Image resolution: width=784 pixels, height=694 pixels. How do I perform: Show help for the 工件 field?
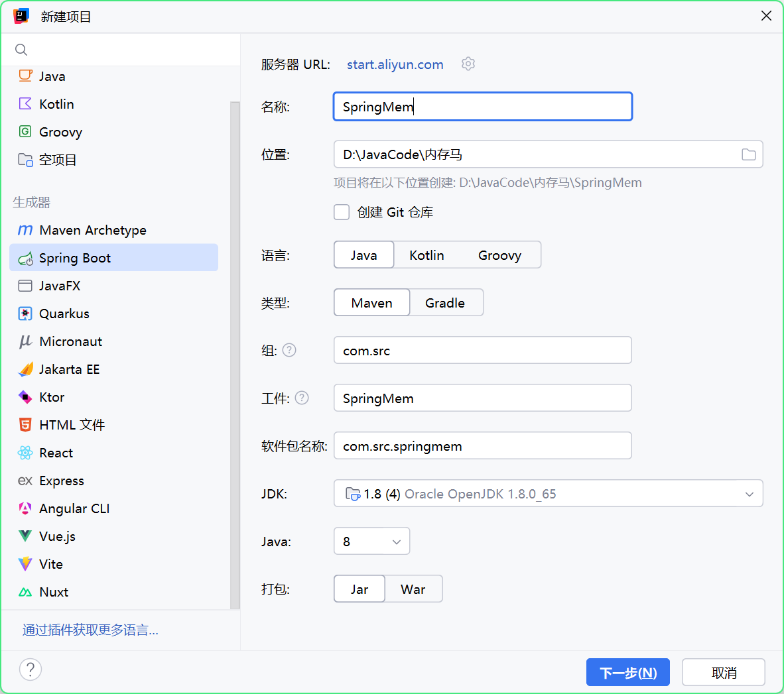click(302, 398)
